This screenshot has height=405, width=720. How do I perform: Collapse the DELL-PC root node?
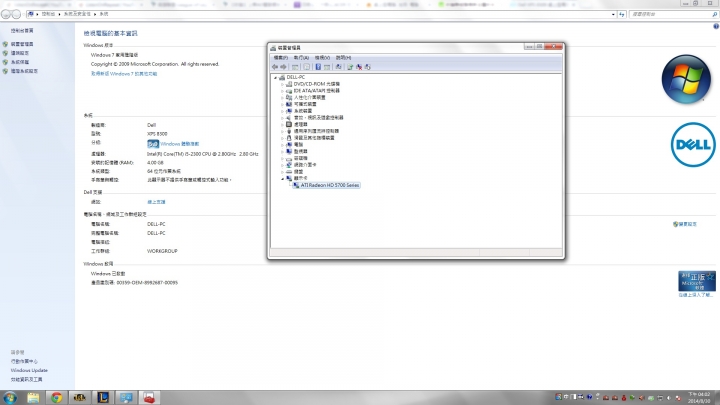click(x=276, y=78)
